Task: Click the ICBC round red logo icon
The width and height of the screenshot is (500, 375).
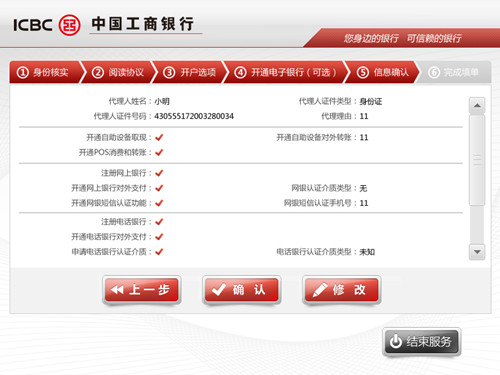Action: pyautogui.click(x=69, y=25)
